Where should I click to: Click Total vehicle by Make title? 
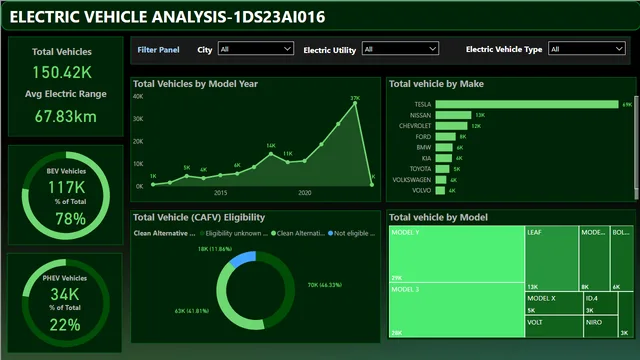[x=436, y=84]
